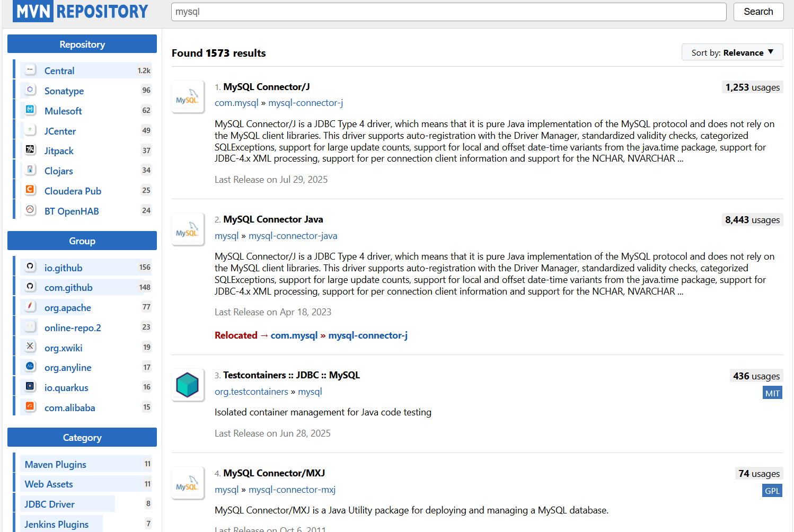Follow relocated com.mysql group link

coord(294,335)
